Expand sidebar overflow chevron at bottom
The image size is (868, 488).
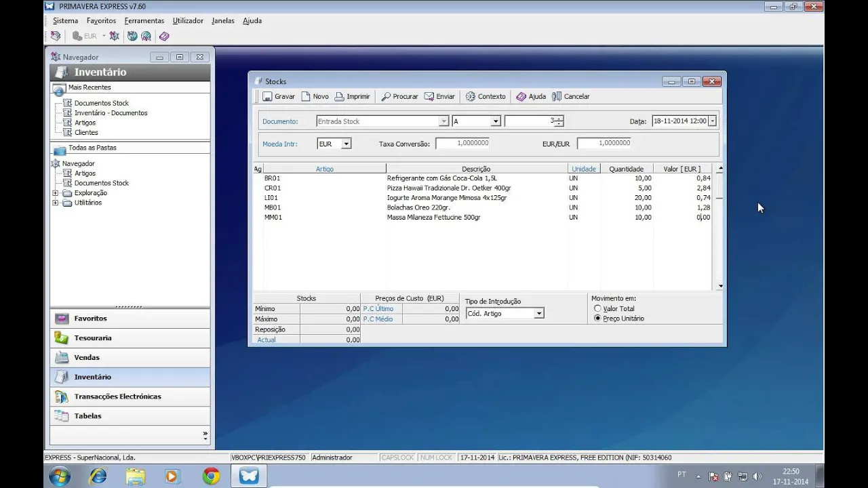(205, 435)
